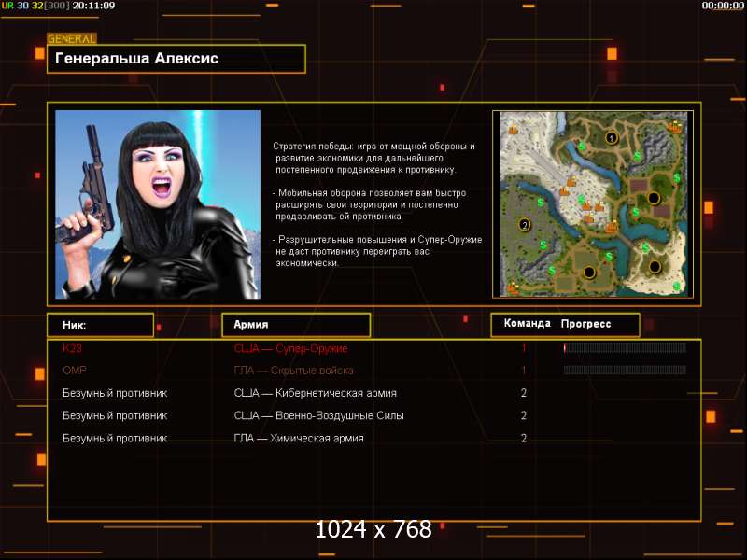Select player nickname 'OMP'
This screenshot has width=747, height=560.
[75, 370]
